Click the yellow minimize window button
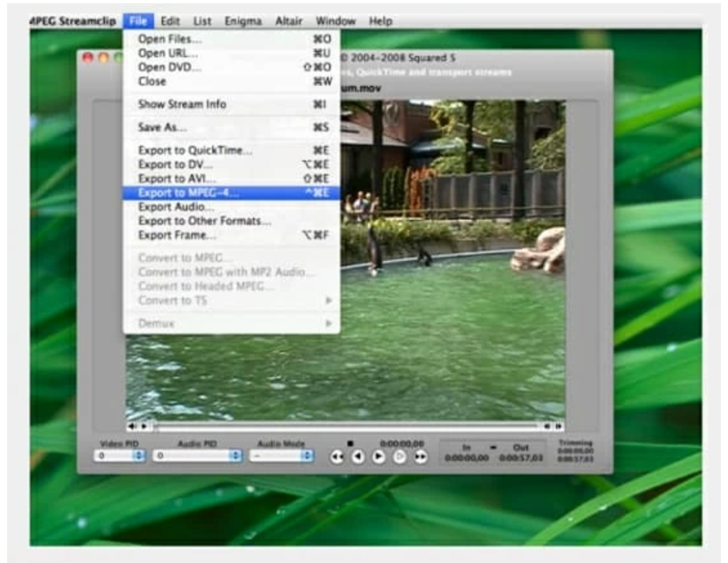This screenshot has height=563, width=728. [x=104, y=57]
